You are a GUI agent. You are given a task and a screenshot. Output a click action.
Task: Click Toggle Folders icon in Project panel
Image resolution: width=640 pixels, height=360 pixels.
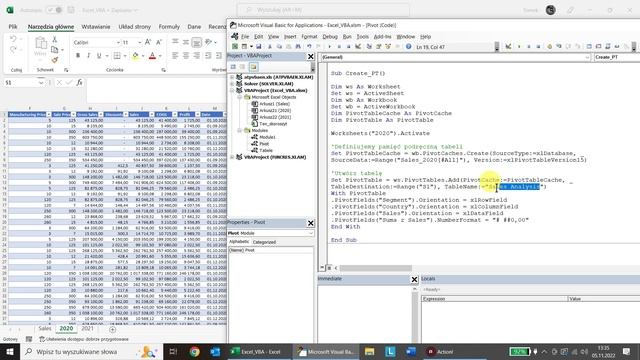(x=253, y=67)
